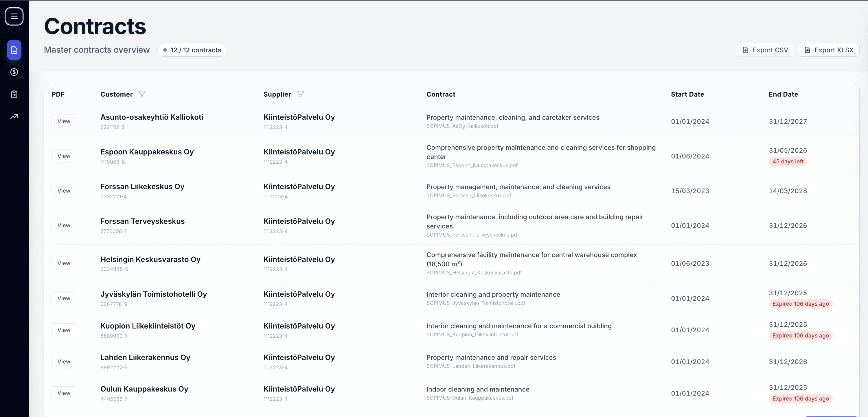View PDF for Lahden Liikerakennus Oy
Image resolution: width=868 pixels, height=417 pixels.
point(64,361)
